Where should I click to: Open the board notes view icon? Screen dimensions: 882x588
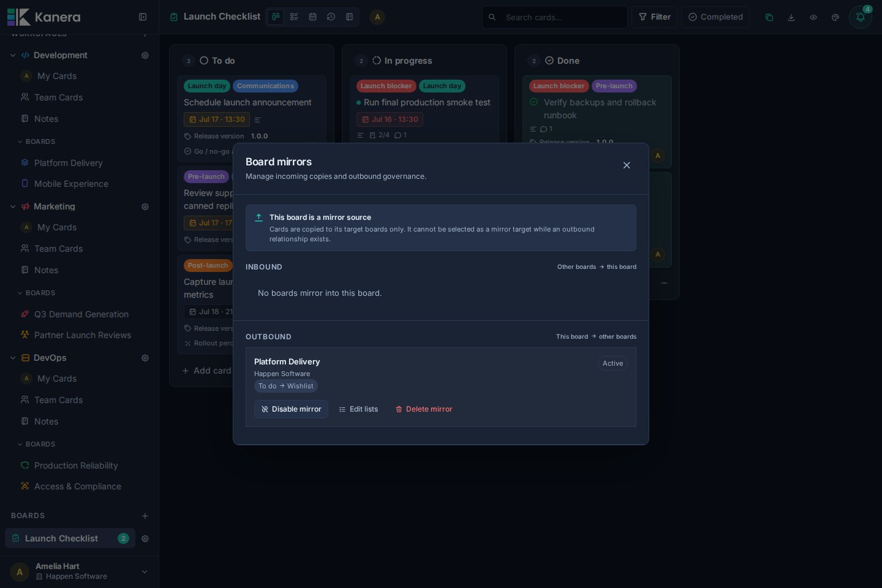pyautogui.click(x=349, y=17)
